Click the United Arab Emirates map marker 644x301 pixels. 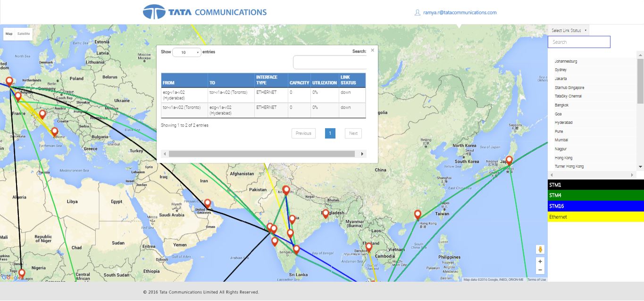click(207, 203)
